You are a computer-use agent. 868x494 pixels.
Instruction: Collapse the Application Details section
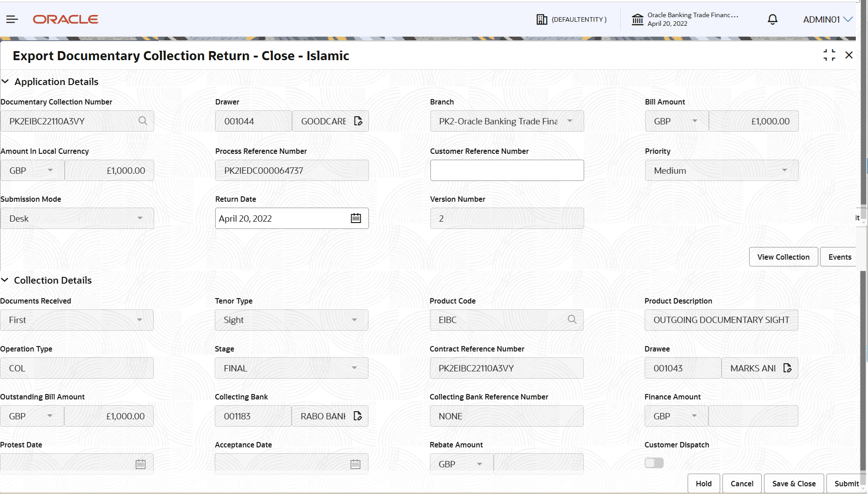click(5, 81)
